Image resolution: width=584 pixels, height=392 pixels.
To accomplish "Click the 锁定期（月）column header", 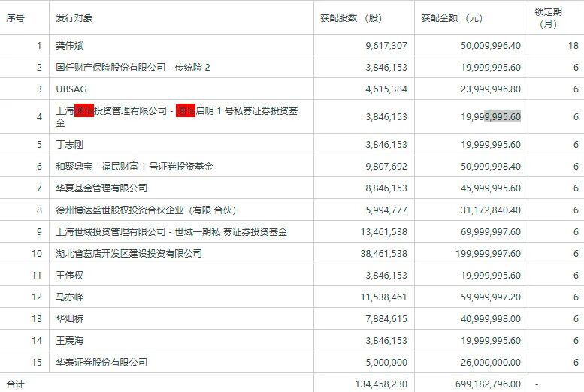I will 548,18.
